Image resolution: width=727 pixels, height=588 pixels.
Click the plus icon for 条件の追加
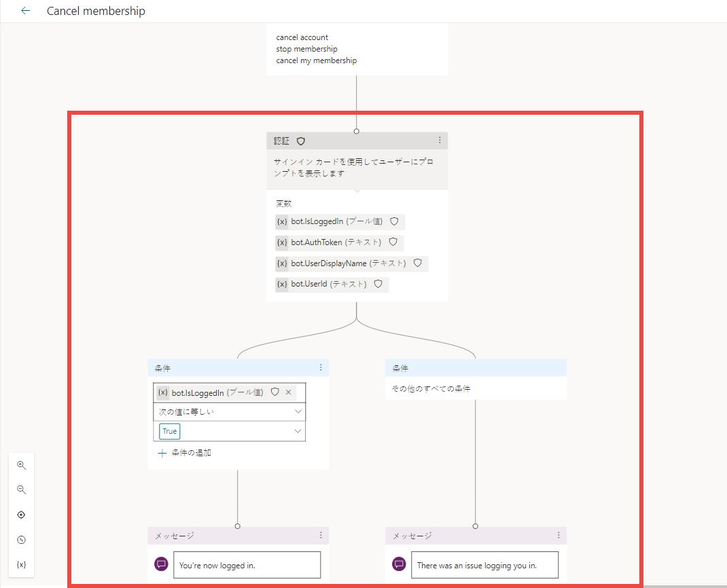click(x=162, y=453)
